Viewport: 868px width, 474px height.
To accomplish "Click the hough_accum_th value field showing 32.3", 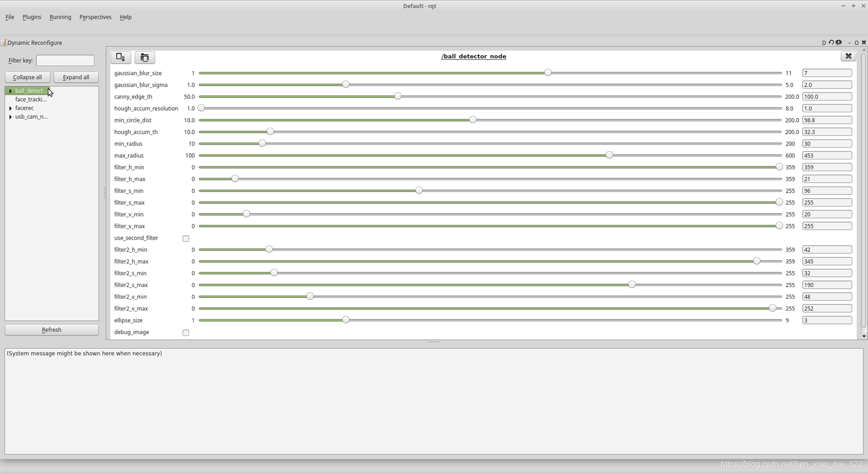I will 827,132.
